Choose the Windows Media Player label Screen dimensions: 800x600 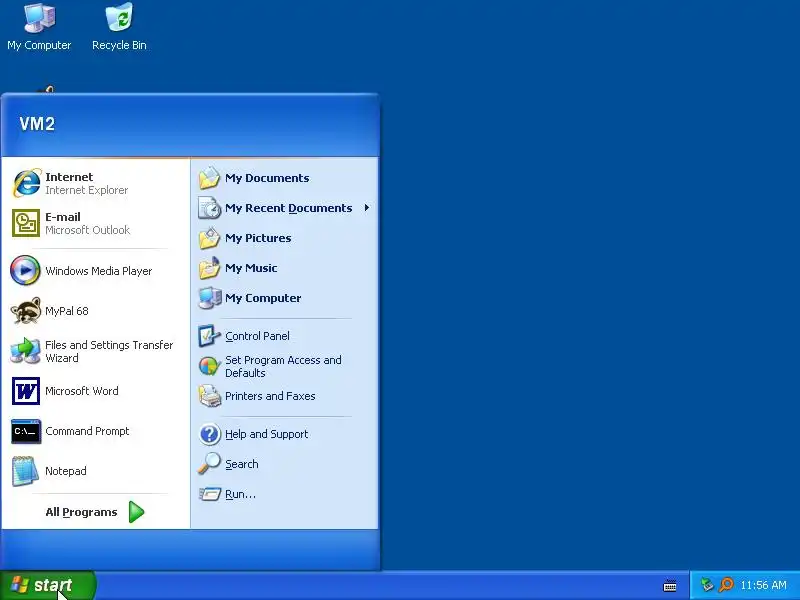tap(98, 271)
